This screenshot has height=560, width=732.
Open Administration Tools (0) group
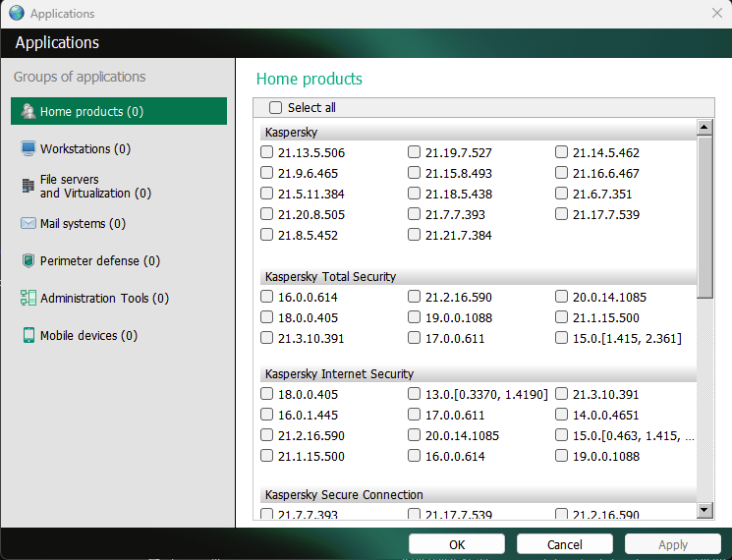click(x=119, y=298)
